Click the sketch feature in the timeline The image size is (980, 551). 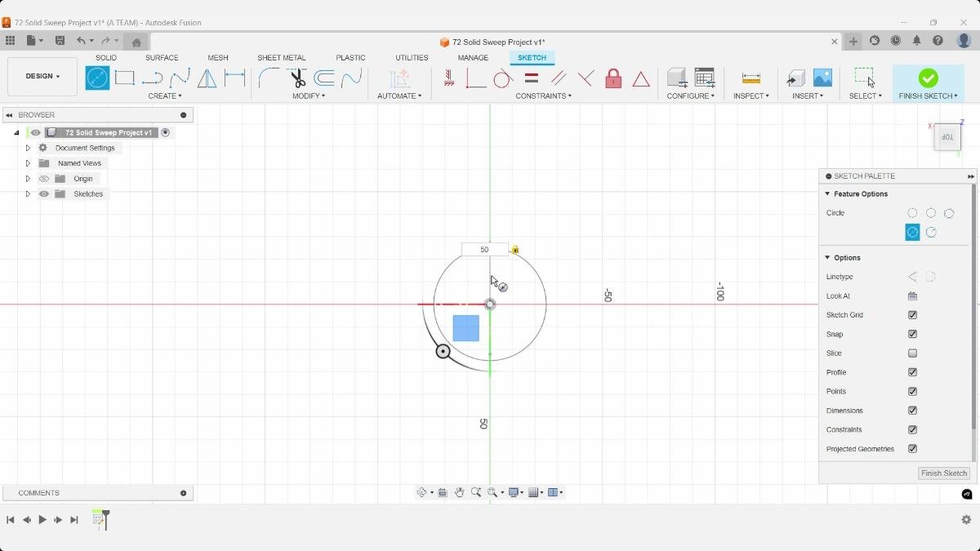(98, 519)
